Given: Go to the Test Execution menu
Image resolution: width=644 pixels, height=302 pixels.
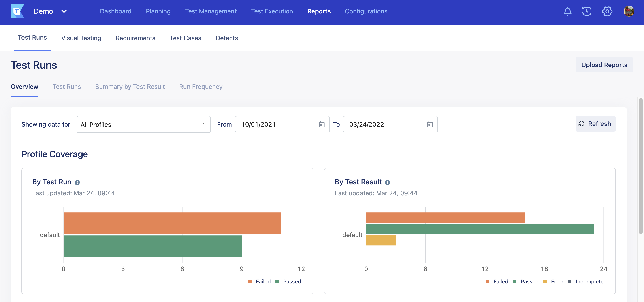Looking at the screenshot, I should (272, 11).
